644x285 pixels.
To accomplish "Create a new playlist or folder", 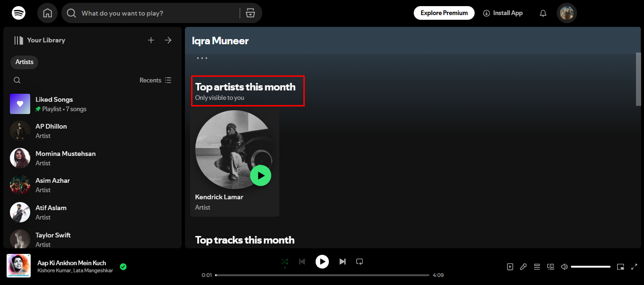I will tap(151, 40).
